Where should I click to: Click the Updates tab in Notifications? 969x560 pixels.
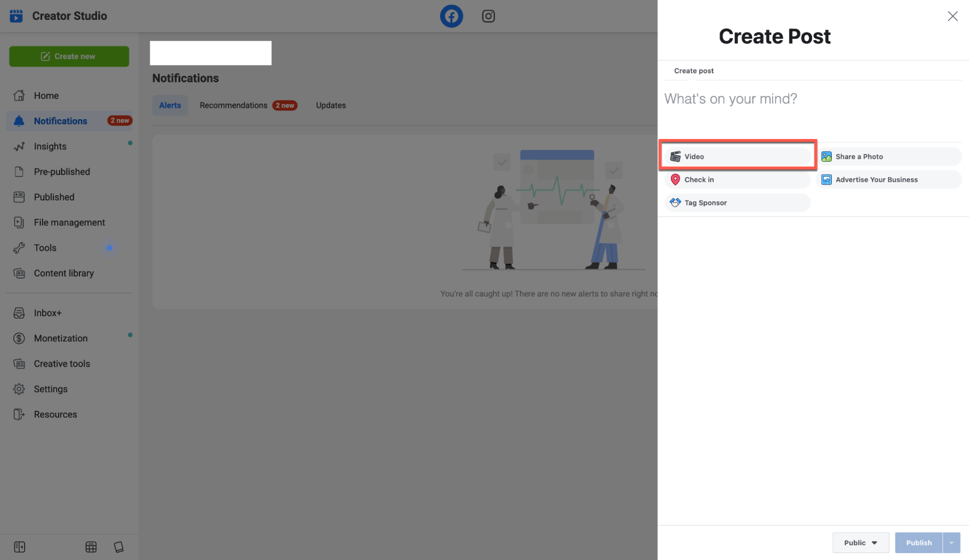[x=331, y=105]
